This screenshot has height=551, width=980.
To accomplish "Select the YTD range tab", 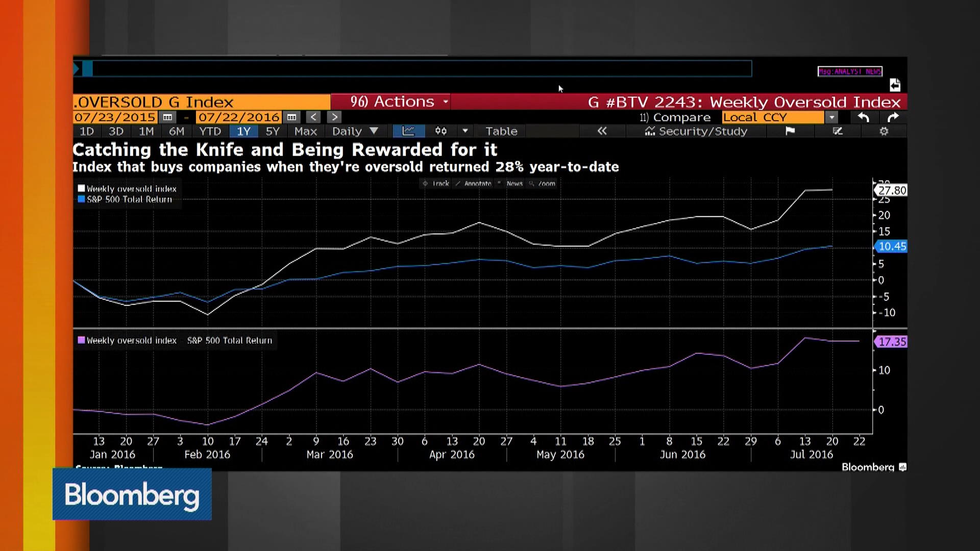I will point(210,131).
